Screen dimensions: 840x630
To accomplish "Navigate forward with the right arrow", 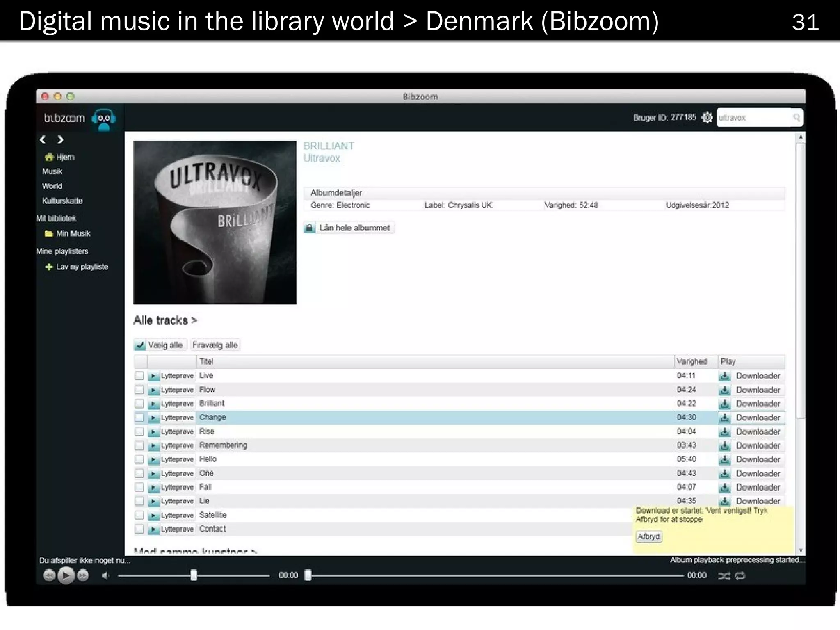I will click(x=60, y=139).
